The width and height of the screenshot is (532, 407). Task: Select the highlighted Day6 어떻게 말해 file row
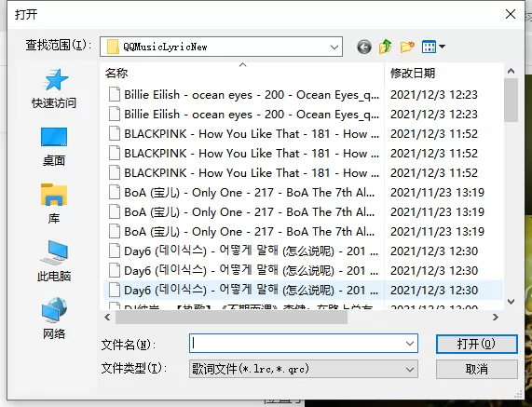(303, 291)
